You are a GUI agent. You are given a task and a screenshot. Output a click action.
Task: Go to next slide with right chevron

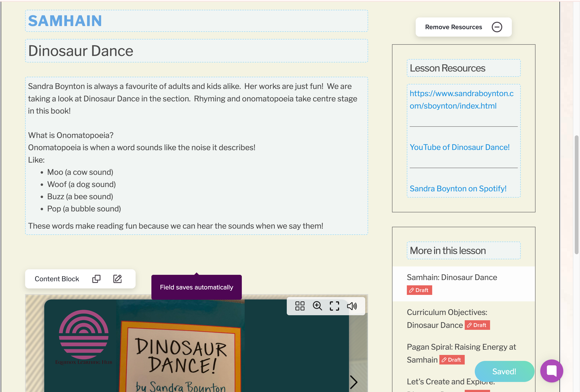[x=354, y=382]
